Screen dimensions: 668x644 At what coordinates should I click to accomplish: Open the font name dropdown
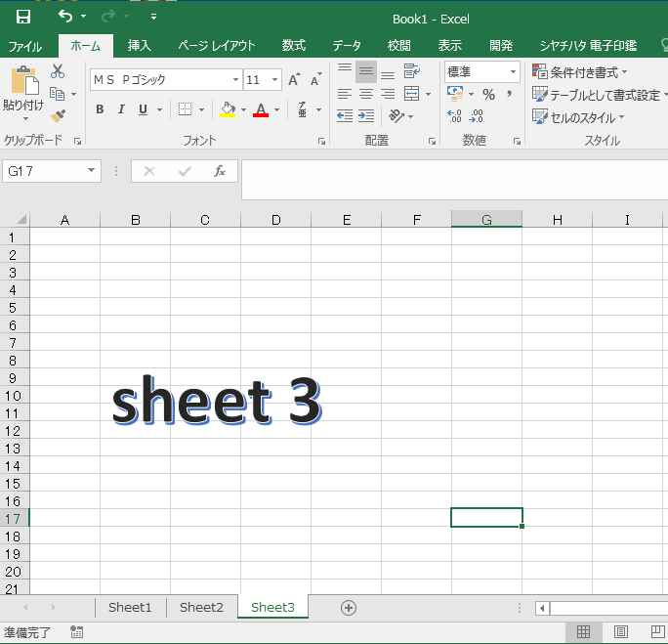235,80
